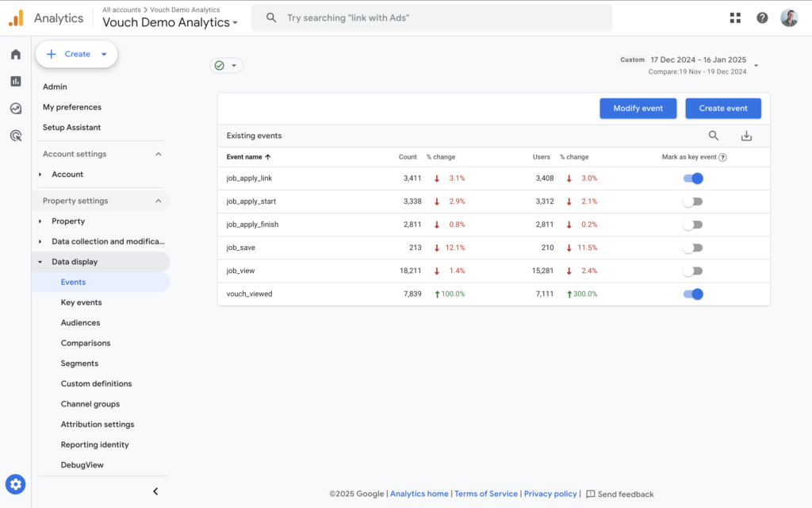Viewport: 812px width, 508px height.
Task: Download the existing events table
Action: [x=746, y=136]
